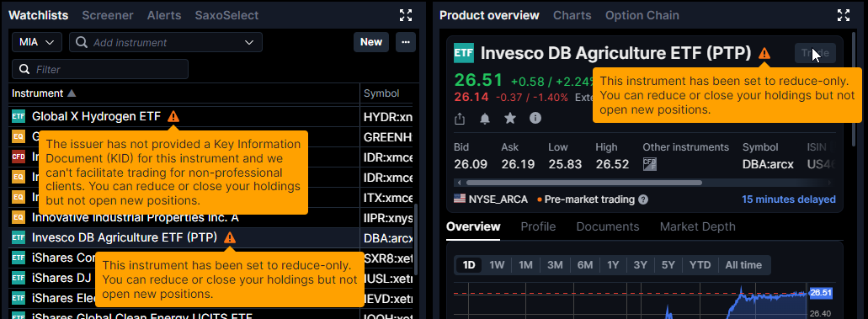Select the 3M chart range
The image size is (868, 319).
click(x=555, y=265)
